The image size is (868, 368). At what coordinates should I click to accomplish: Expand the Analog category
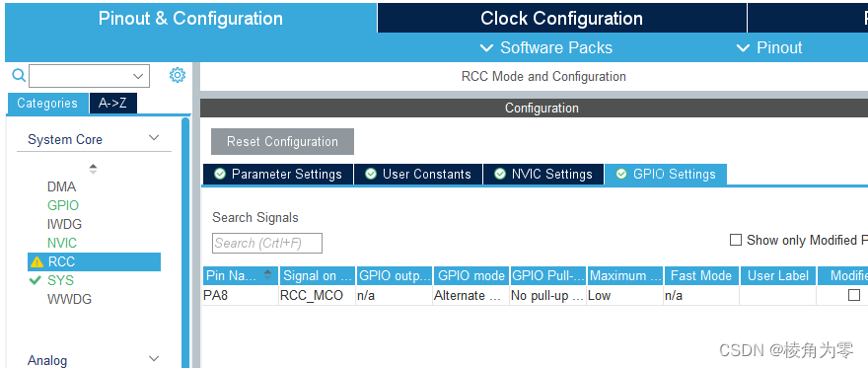155,358
